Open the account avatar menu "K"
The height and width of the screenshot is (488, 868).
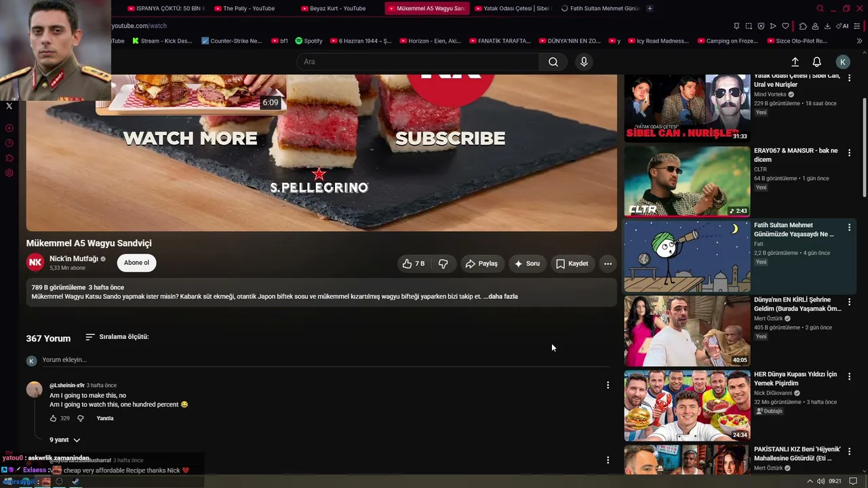843,62
